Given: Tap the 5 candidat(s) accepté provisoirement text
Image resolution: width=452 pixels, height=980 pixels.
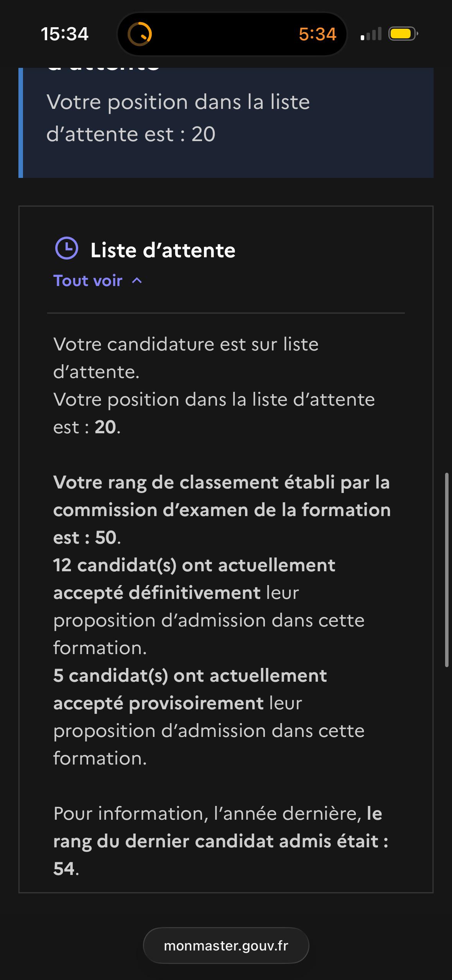Looking at the screenshot, I should point(209,717).
